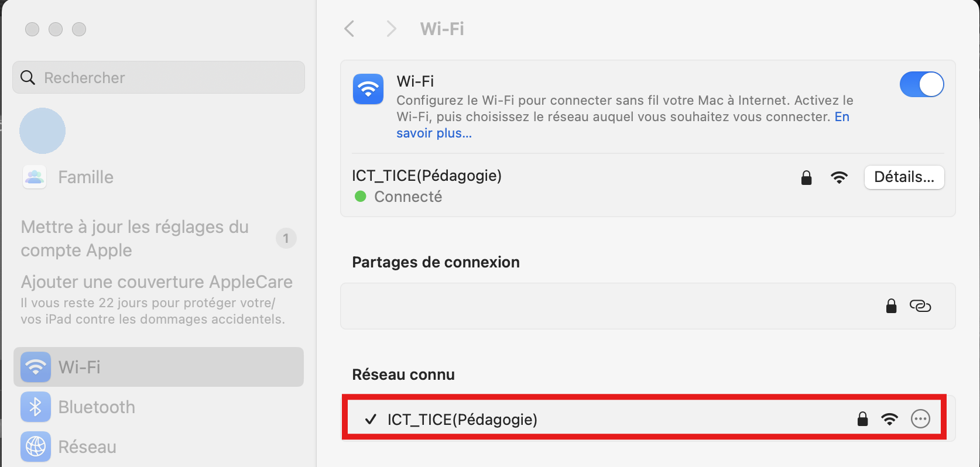Image resolution: width=980 pixels, height=467 pixels.
Task: Open network Détails... for ICT_TICE(Pédagogie)
Action: click(904, 177)
